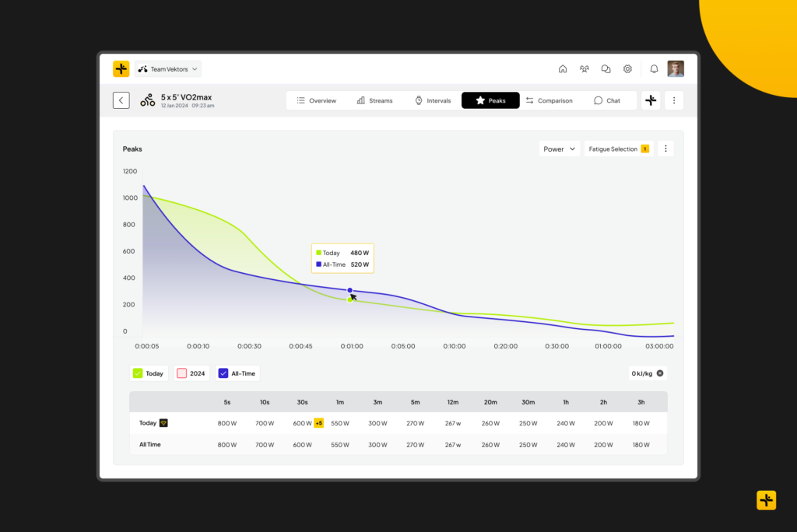Click the Fatigue Selection button
The image size is (797, 532).
coord(618,149)
